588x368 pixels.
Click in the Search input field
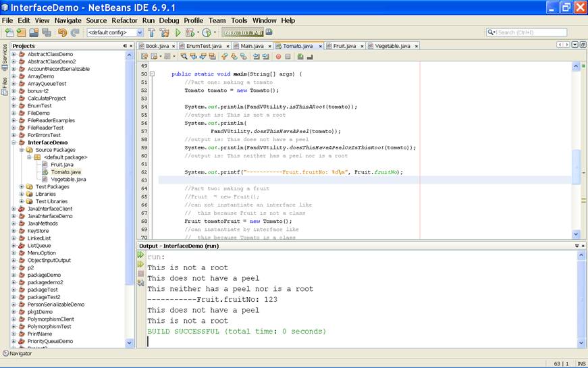pos(533,32)
